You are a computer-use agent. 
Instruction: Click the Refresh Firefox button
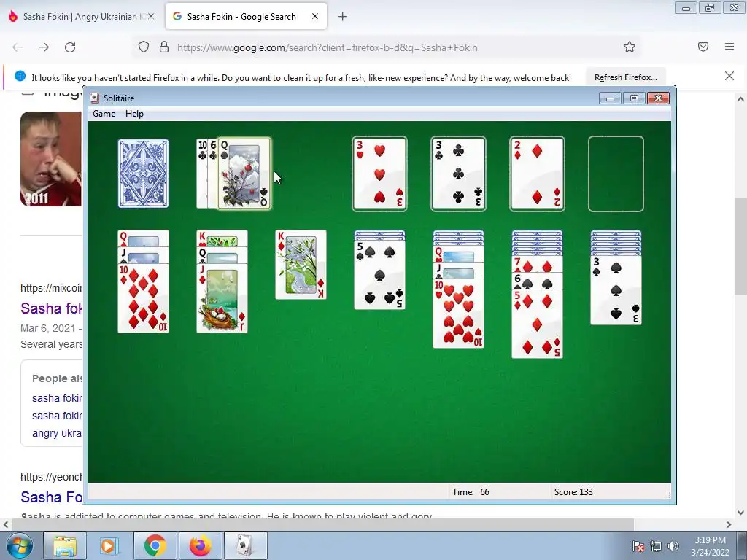coord(625,77)
